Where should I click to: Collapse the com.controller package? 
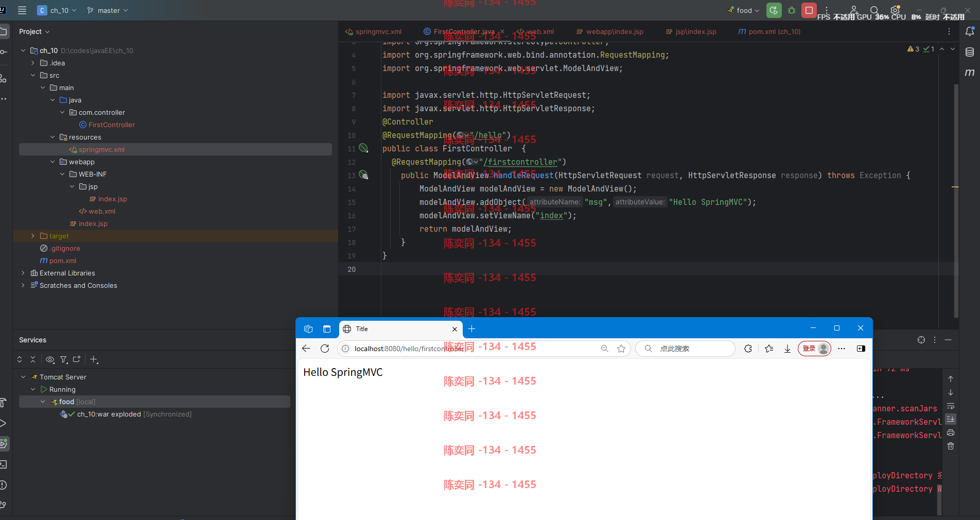pos(62,112)
